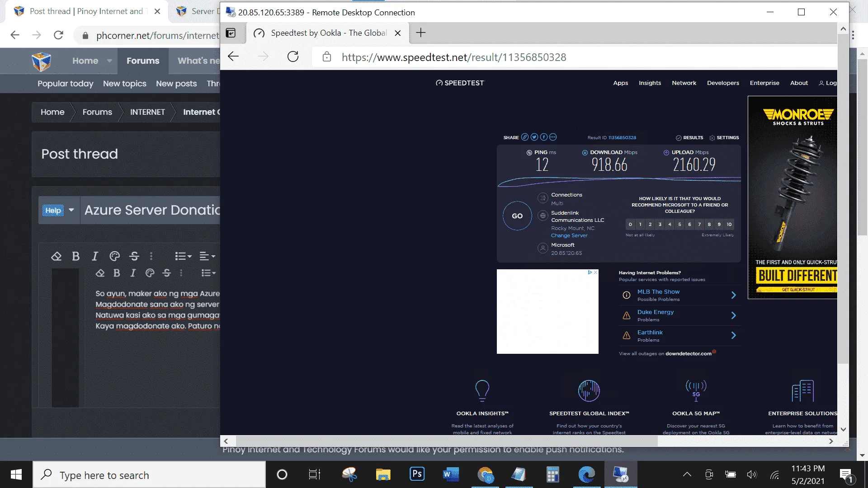Expand the Home menu arrow on phcorner

[109, 61]
